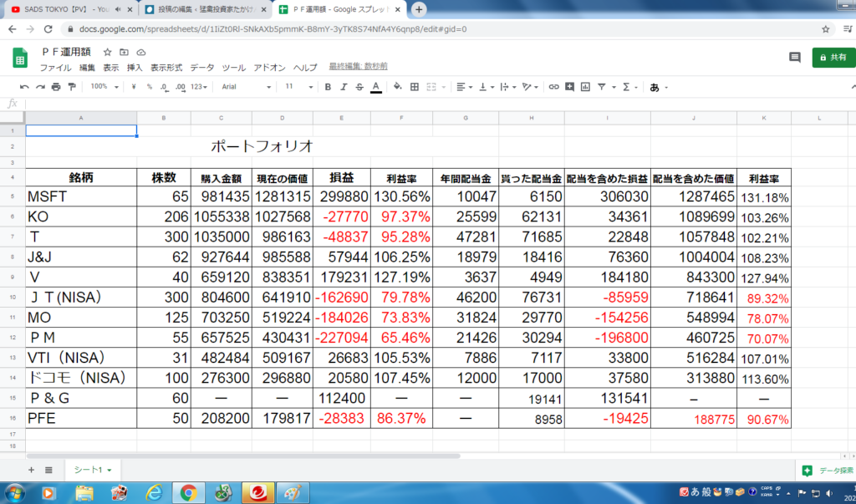
Task: Decrease decimal places
Action: tap(164, 87)
